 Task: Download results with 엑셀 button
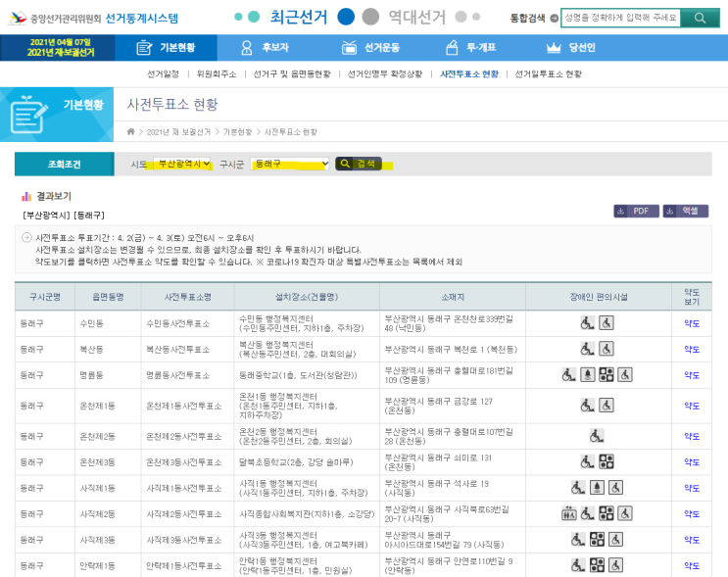[x=685, y=212]
